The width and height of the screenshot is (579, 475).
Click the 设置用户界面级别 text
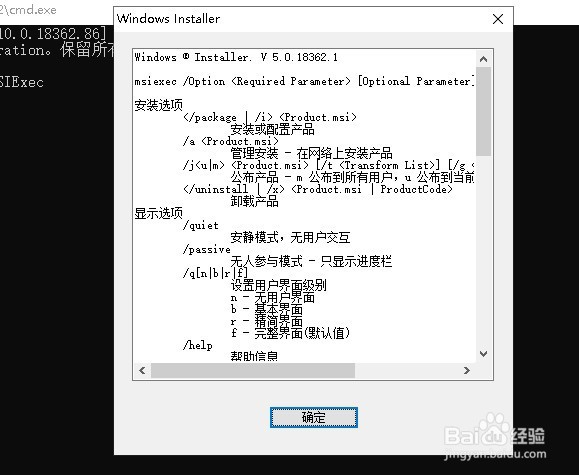pos(278,286)
